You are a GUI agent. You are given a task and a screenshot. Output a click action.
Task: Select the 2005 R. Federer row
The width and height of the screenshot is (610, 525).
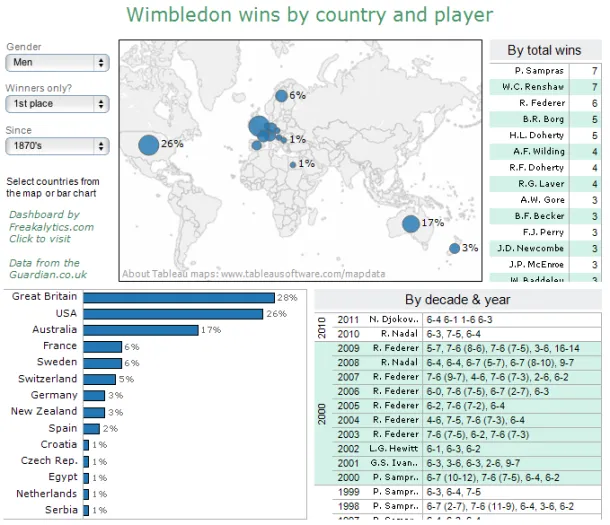467,406
